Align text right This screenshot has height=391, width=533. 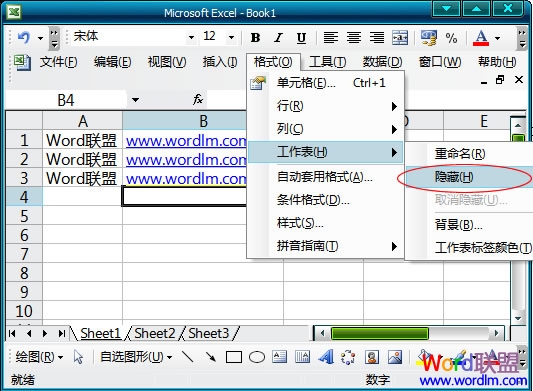[377, 37]
